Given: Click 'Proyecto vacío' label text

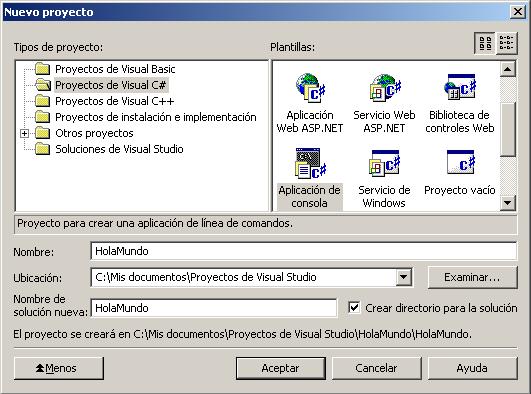Looking at the screenshot, I should tap(460, 190).
